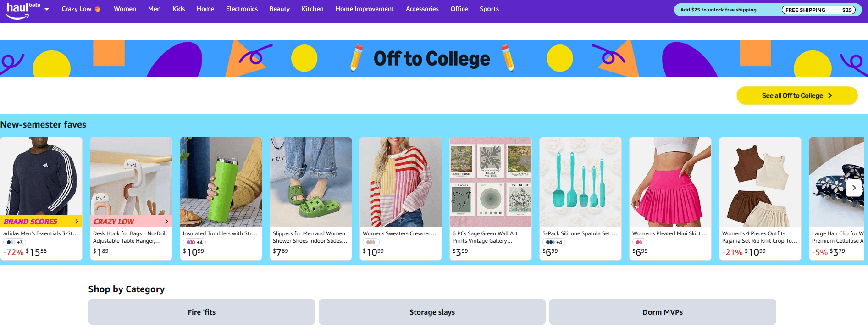This screenshot has width=868, height=328.
Task: Expand the BRAND SCORES banner chevron
Action: click(x=77, y=222)
